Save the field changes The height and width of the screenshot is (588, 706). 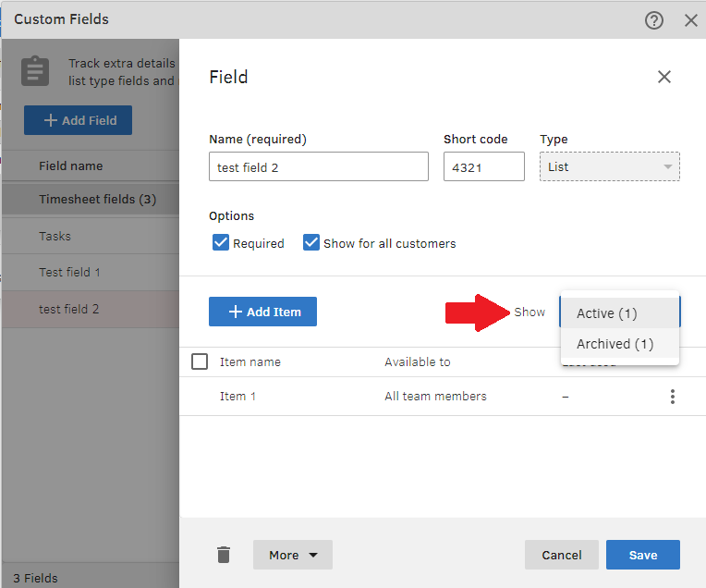(642, 555)
